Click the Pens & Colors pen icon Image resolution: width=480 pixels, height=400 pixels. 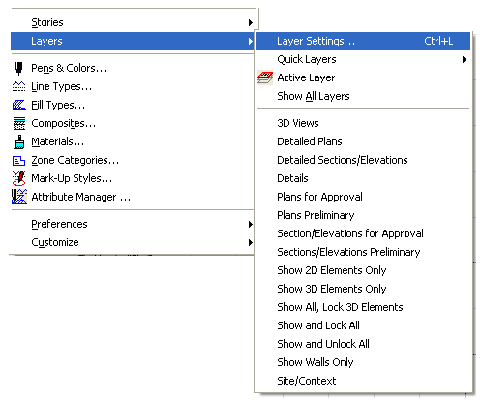pos(19,68)
